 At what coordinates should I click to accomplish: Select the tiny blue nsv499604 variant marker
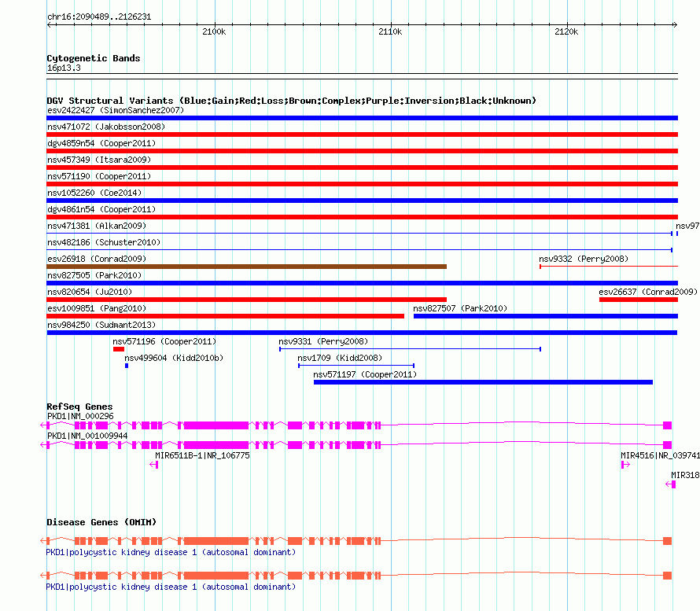pyautogui.click(x=127, y=366)
